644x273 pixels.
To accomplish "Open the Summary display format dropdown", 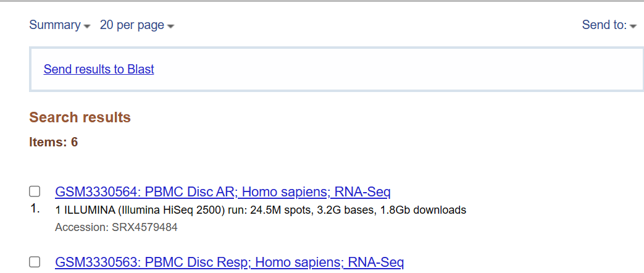I will (59, 25).
